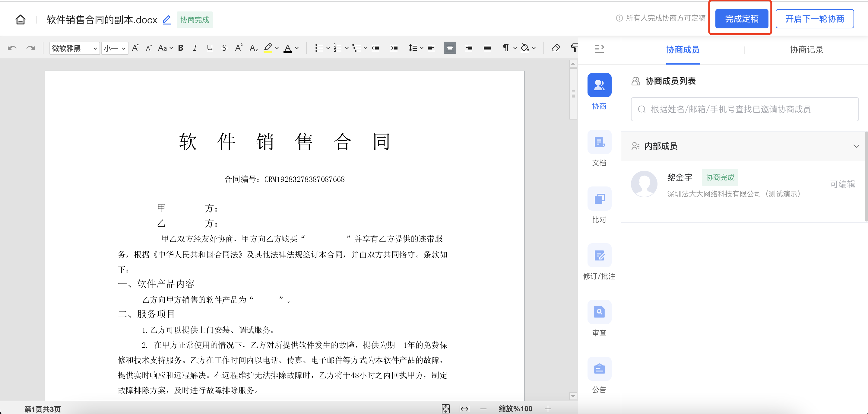Apply subscript formatting
Screen dimensions: 868x414
pos(254,48)
